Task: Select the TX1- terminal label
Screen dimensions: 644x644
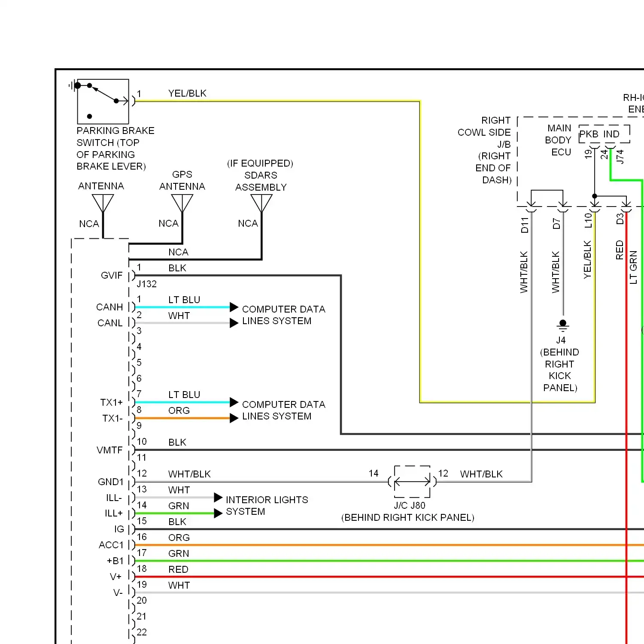Action: pyautogui.click(x=112, y=418)
